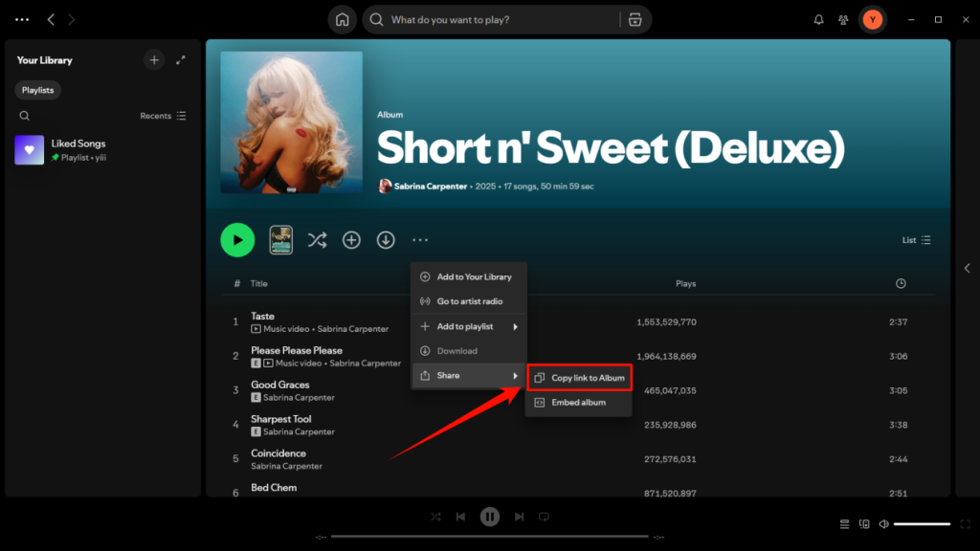980x551 pixels.
Task: Search within Your Library
Action: pos(24,116)
